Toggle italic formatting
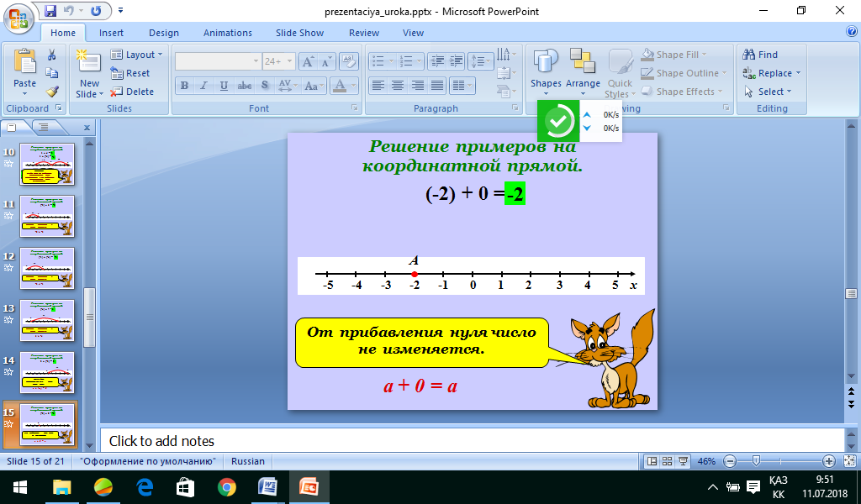Image resolution: width=861 pixels, height=504 pixels. (x=203, y=86)
